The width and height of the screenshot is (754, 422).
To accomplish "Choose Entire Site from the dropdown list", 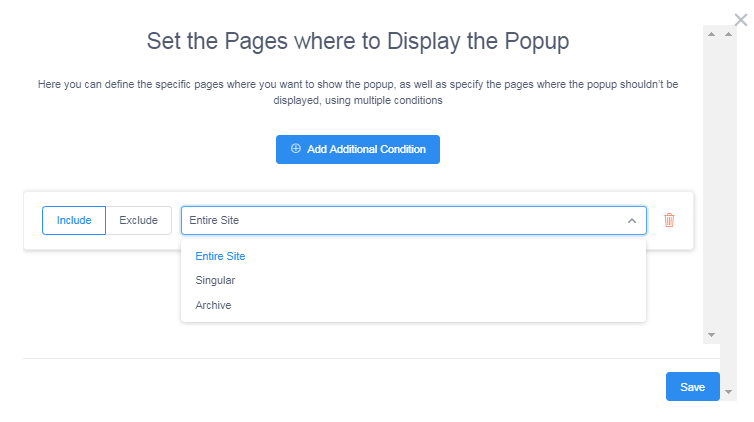I will [x=220, y=256].
